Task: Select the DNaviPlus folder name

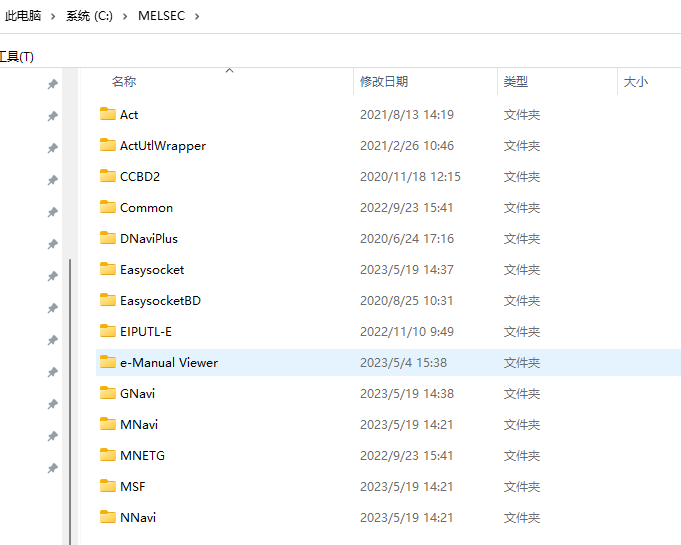Action: pyautogui.click(x=149, y=238)
